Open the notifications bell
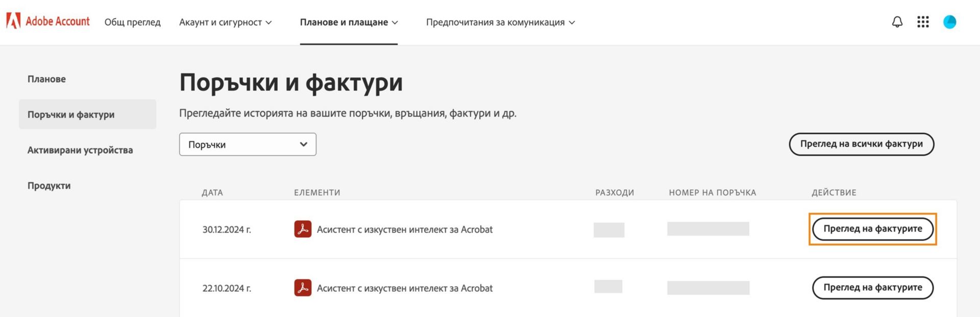Screen dimensions: 980x317 coord(897,22)
